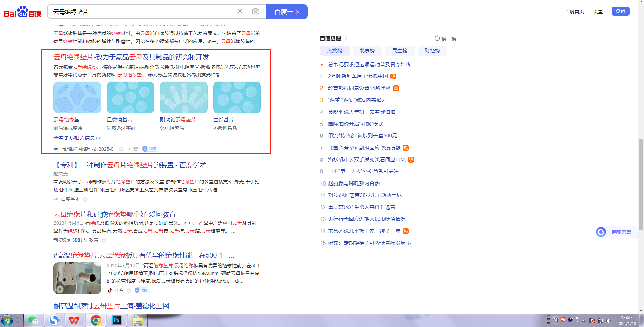Show hidden system tray icons
Screen dimensions: 644x327
tap(584, 321)
